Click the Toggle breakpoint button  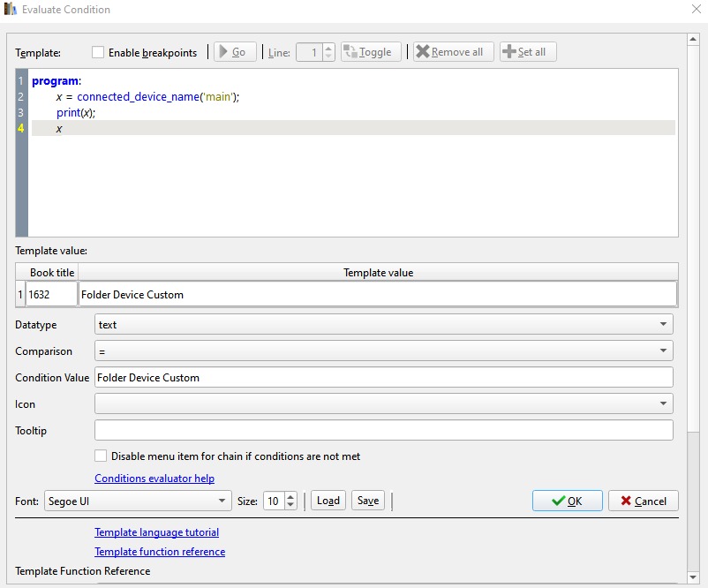coord(371,52)
